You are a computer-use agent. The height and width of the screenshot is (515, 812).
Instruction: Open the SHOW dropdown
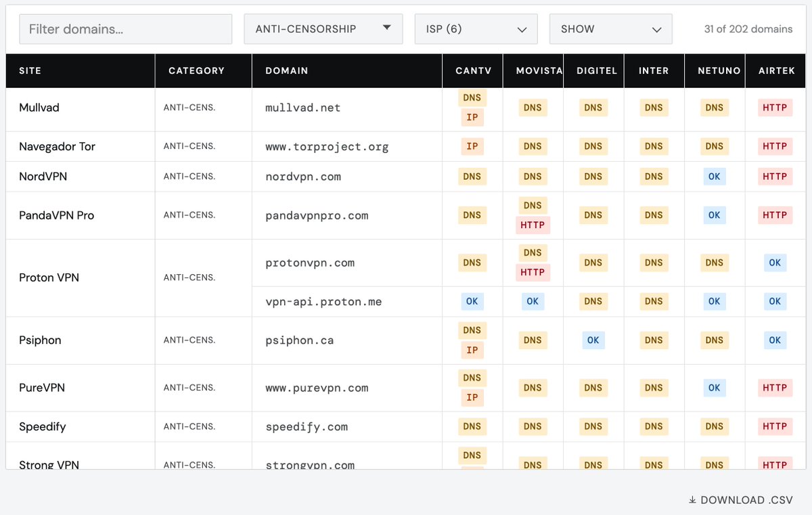click(611, 29)
